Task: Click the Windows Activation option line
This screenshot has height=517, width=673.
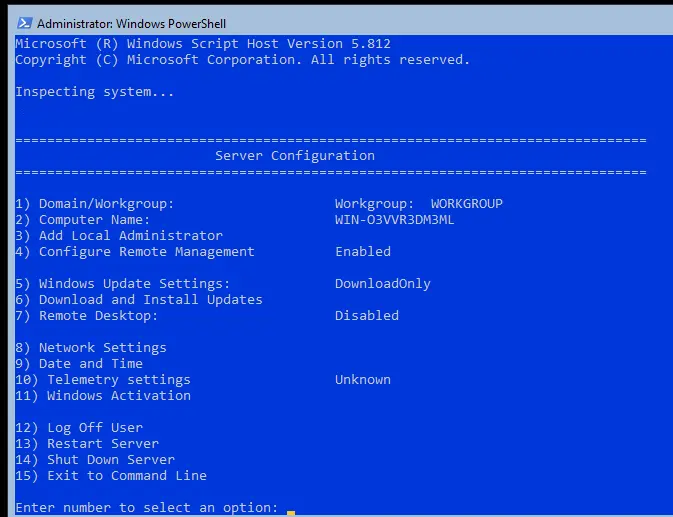Action: (x=103, y=396)
